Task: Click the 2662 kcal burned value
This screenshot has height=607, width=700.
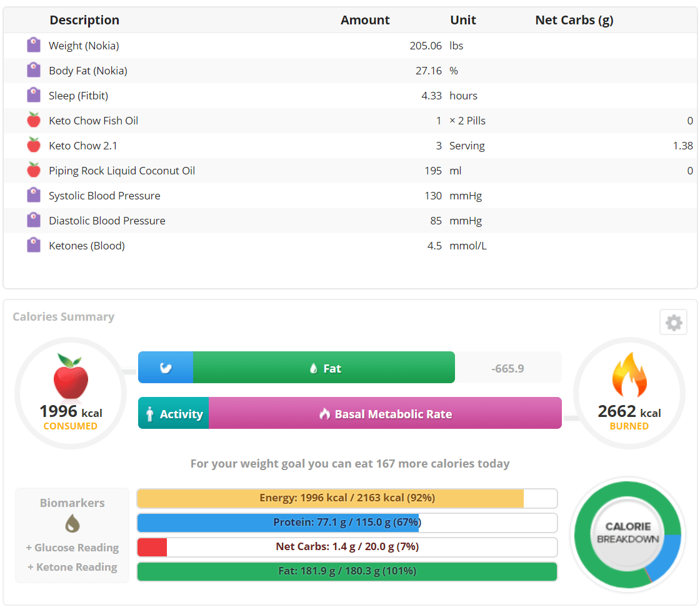Action: (x=629, y=411)
